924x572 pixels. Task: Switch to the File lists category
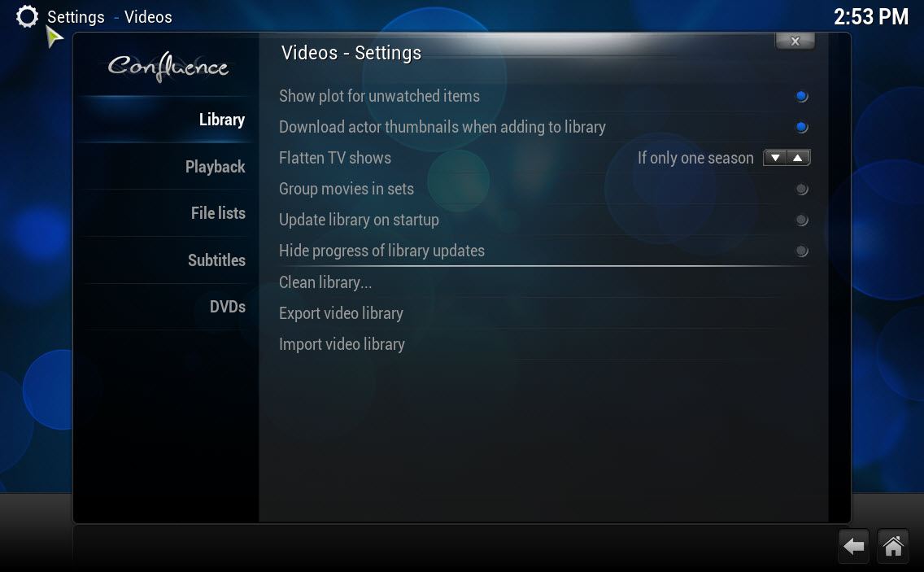[x=218, y=213]
